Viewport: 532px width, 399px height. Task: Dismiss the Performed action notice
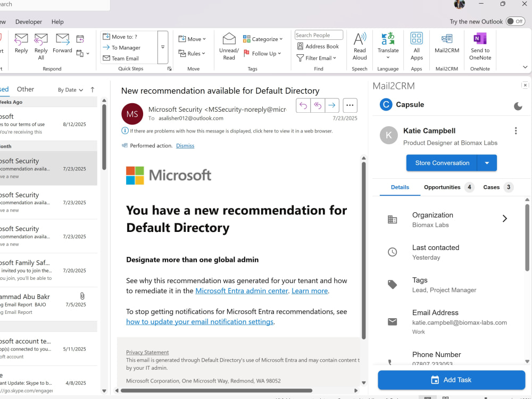click(185, 146)
